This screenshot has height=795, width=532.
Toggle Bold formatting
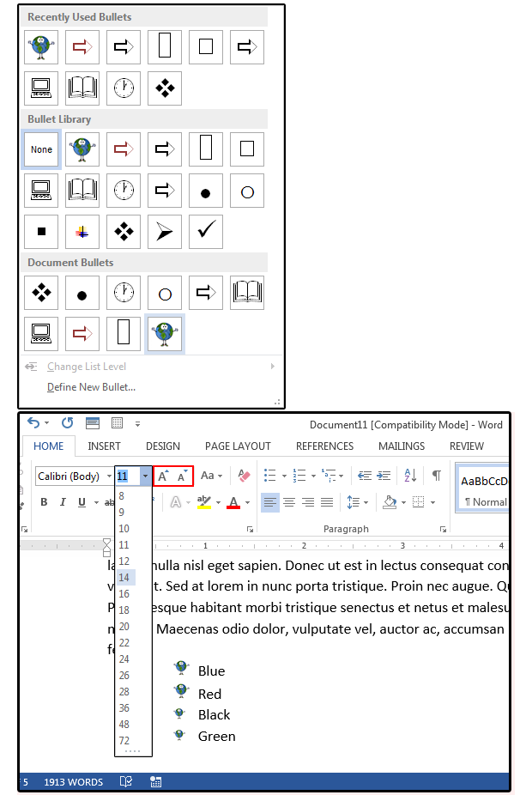click(44, 502)
